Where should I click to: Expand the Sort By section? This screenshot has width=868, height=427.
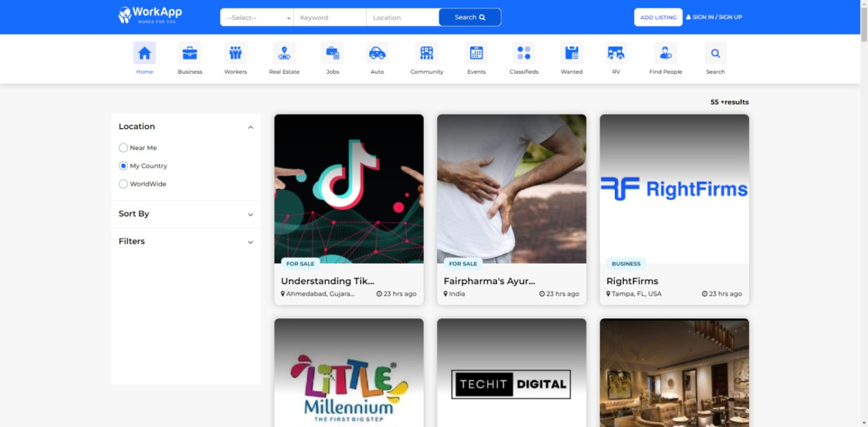tap(251, 215)
